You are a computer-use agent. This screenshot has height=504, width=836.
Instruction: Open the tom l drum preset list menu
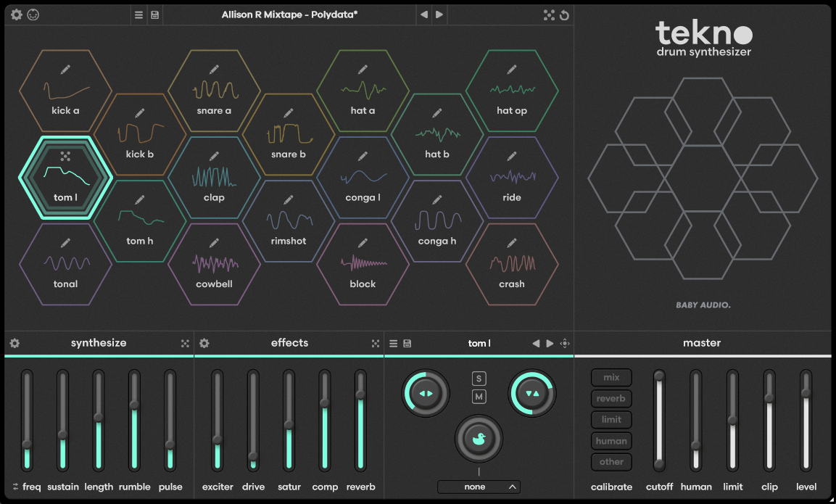(x=393, y=343)
